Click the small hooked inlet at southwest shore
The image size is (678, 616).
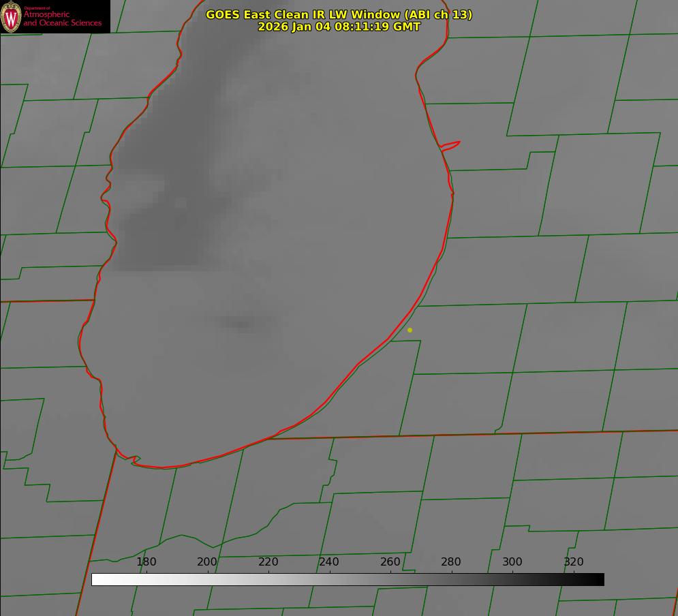[x=135, y=461]
